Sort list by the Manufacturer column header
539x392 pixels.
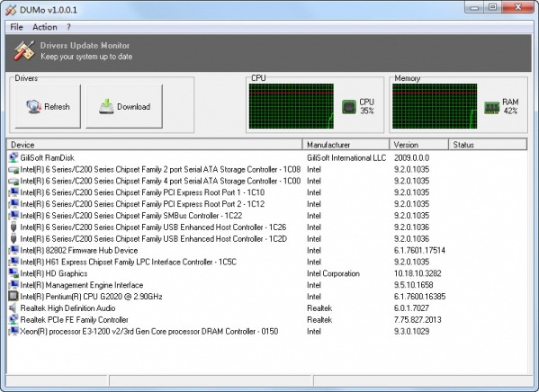tap(346, 145)
